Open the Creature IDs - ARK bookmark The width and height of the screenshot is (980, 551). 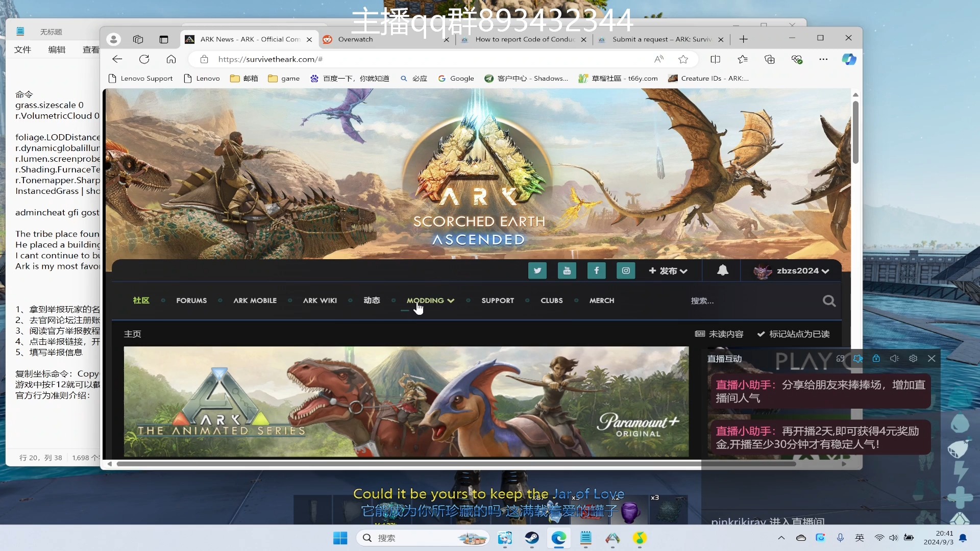click(708, 79)
